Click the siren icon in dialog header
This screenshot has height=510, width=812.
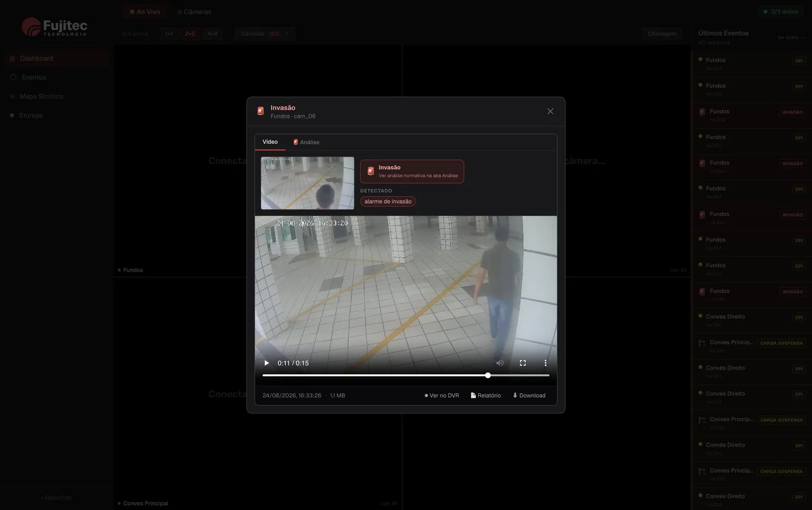(260, 111)
